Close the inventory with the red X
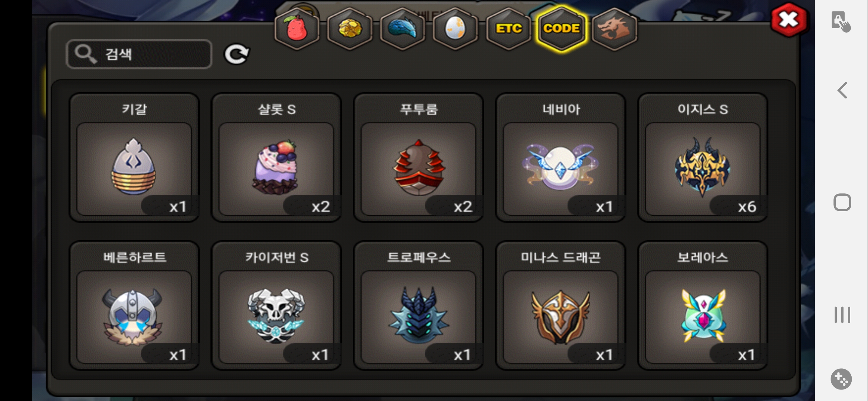The height and width of the screenshot is (401, 868). coord(789,20)
